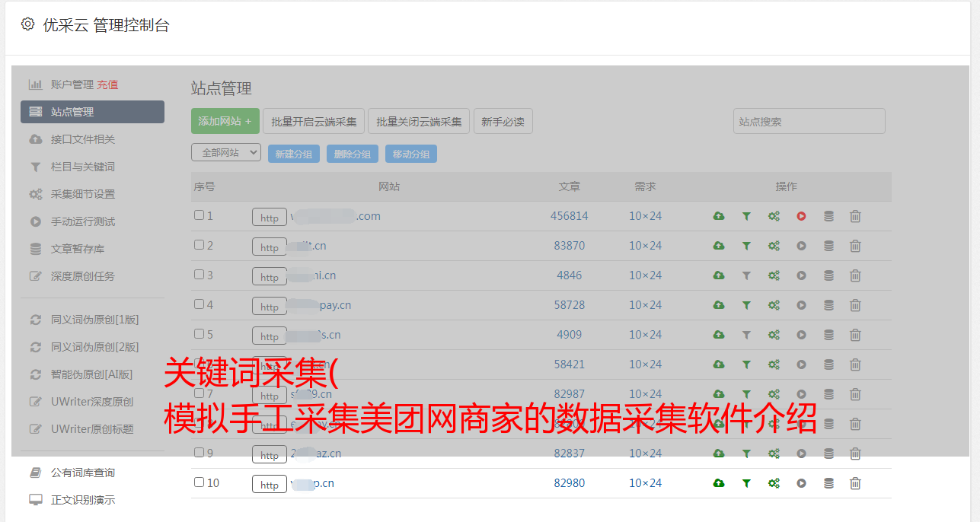Click the 删除分组 button

pos(353,154)
